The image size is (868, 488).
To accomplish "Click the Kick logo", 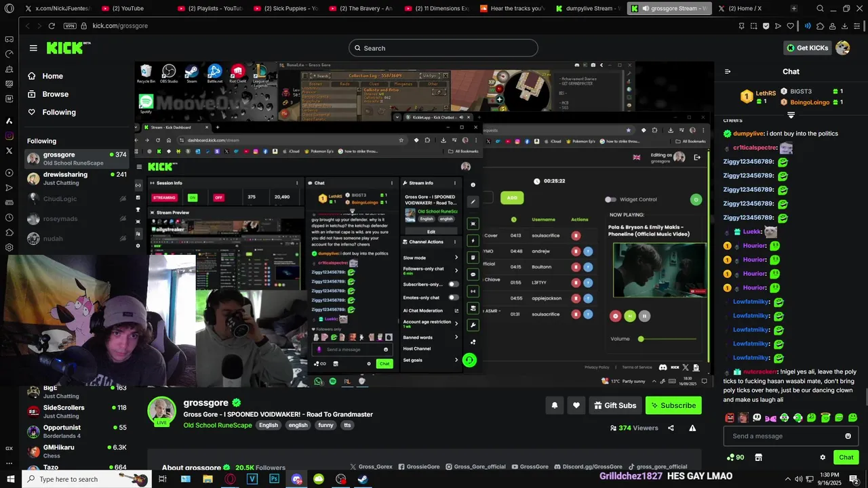I will [68, 47].
